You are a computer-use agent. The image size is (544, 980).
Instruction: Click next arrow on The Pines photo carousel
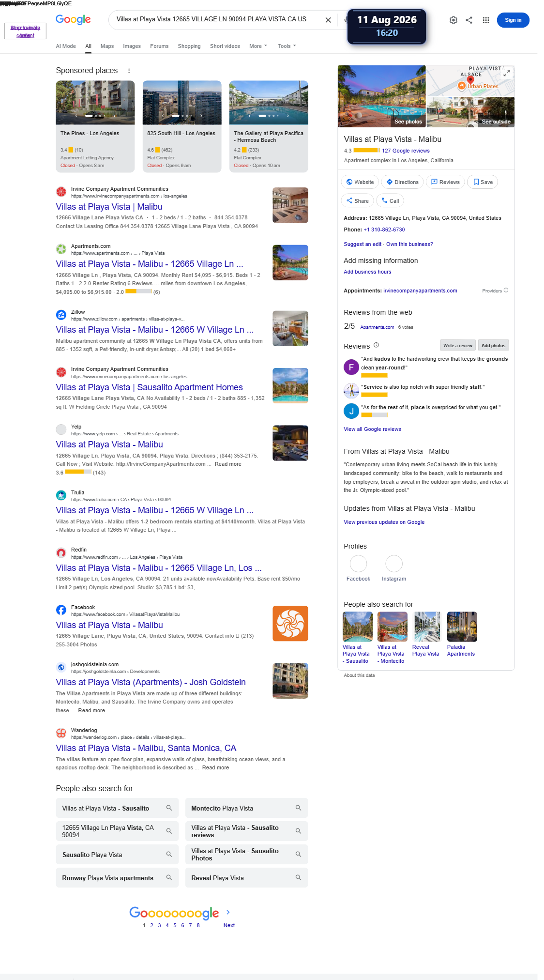pos(114,116)
